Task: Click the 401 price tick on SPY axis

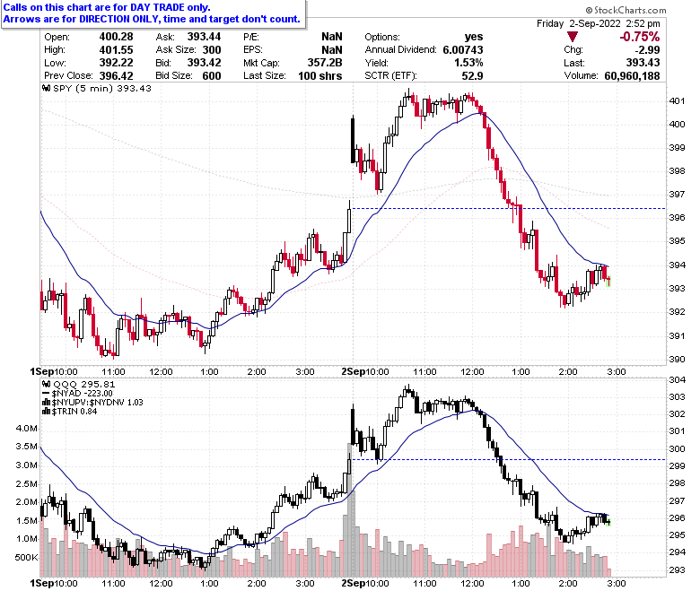Action: click(x=677, y=100)
